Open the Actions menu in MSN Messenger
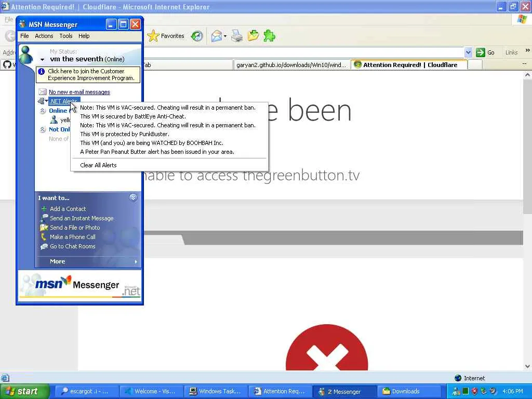Image resolution: width=532 pixels, height=399 pixels. point(44,36)
